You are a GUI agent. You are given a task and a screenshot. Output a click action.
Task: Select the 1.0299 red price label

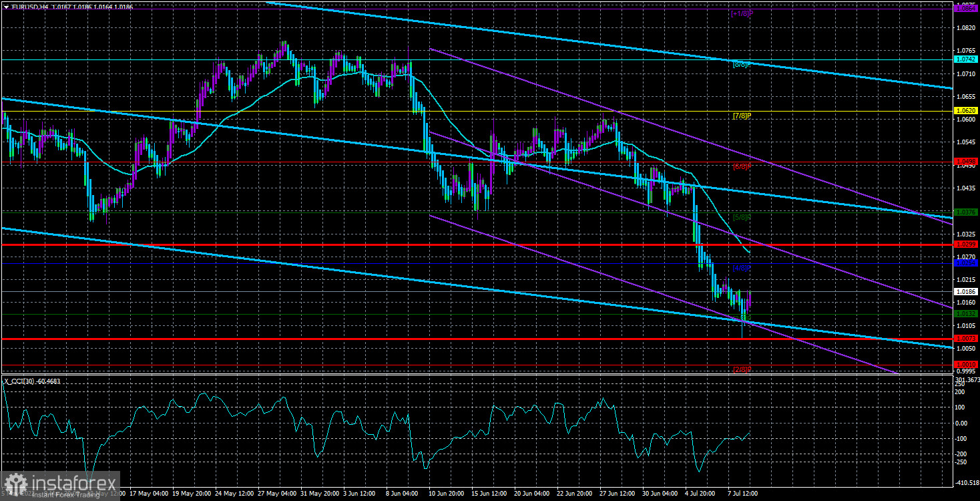[x=966, y=244]
